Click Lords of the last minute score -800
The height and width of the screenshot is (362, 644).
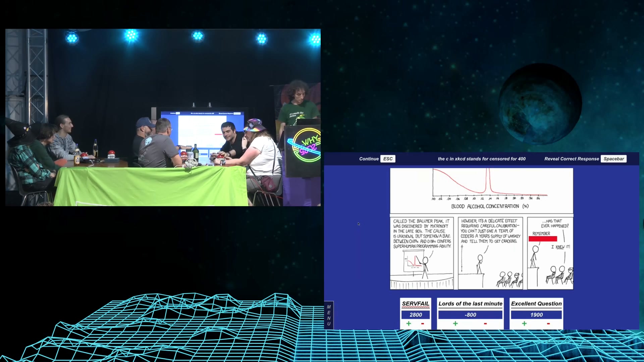point(470,315)
